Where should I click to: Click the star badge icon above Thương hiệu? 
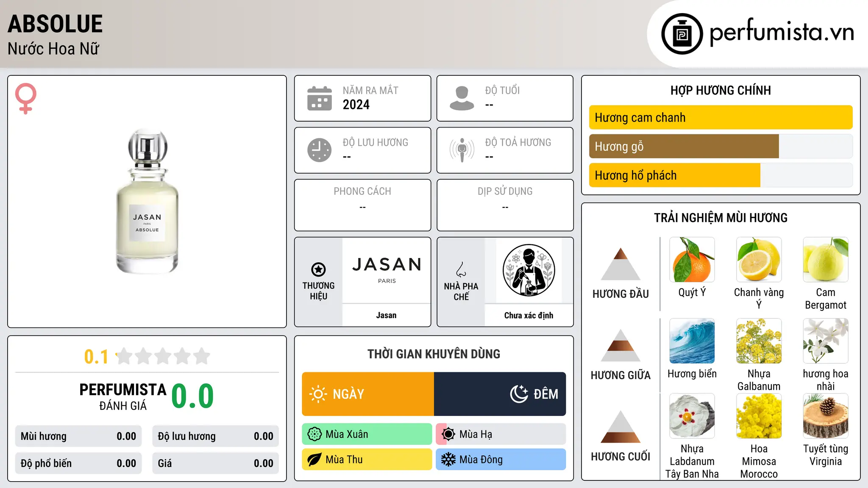[318, 269]
